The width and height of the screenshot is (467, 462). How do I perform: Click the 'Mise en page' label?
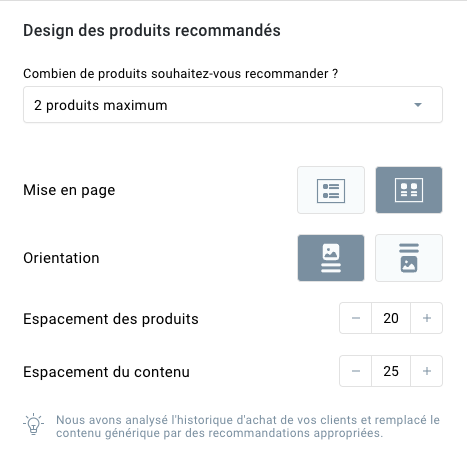(69, 190)
